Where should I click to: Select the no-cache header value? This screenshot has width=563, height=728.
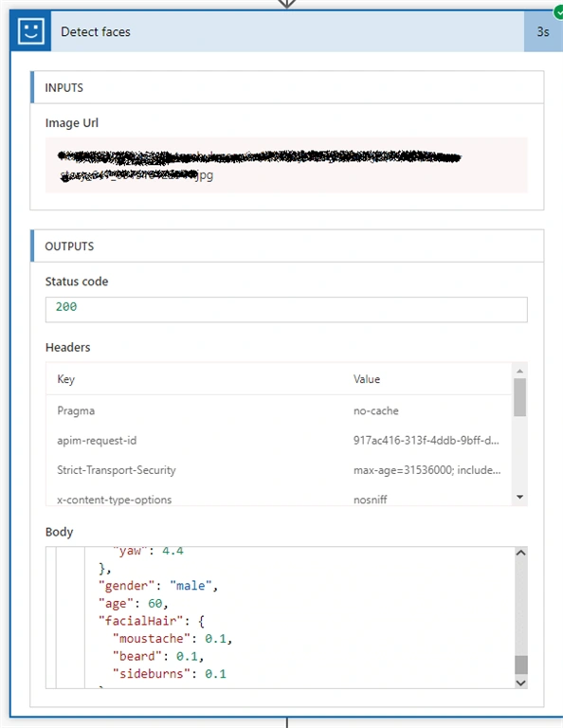click(376, 410)
